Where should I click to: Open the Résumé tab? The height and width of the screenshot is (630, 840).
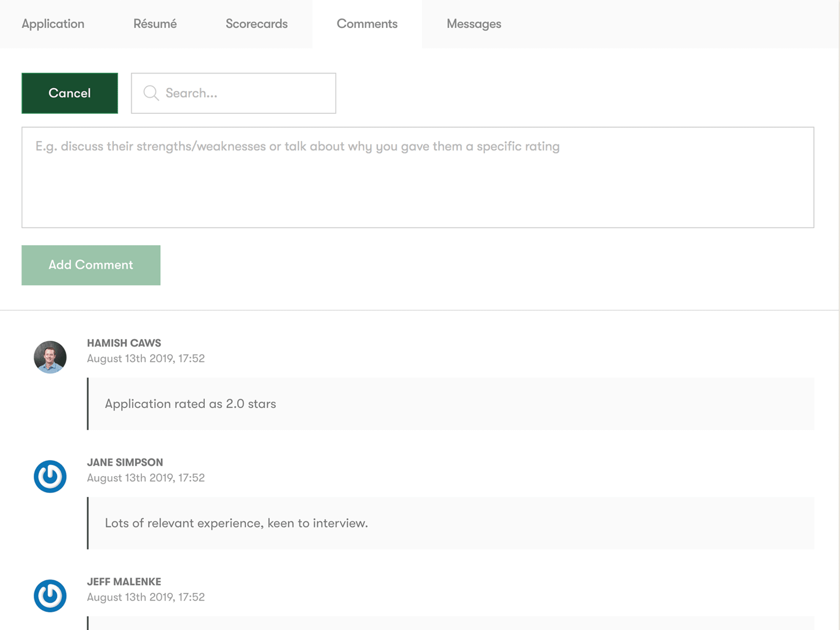click(x=155, y=24)
